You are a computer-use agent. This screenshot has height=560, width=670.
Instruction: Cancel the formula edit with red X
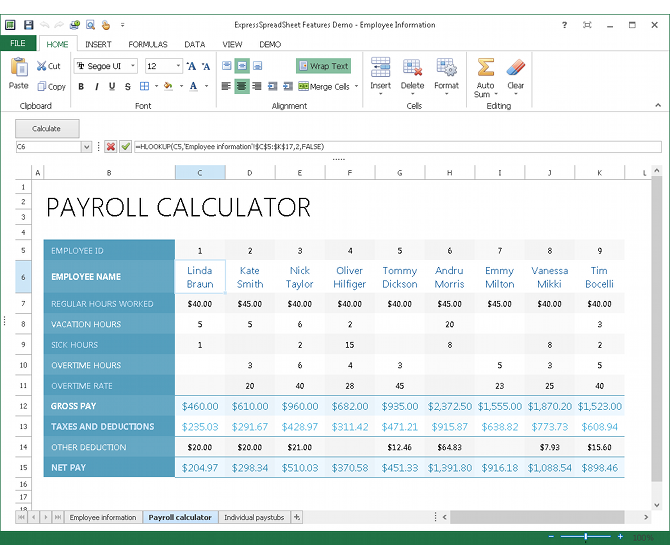tap(110, 147)
